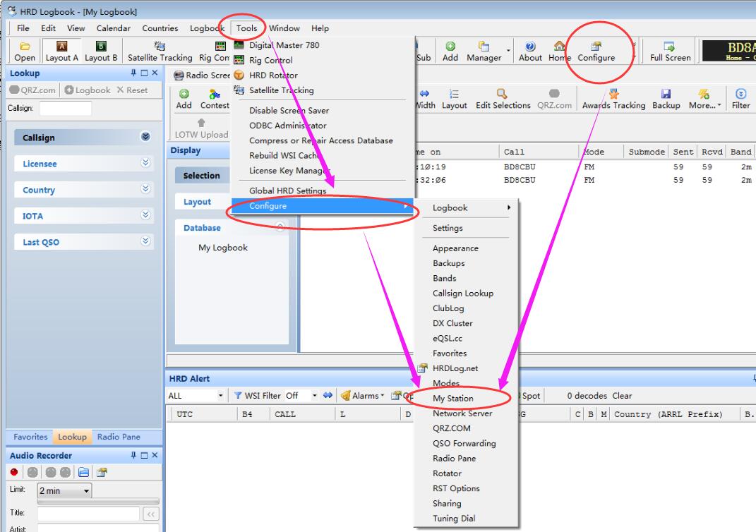Switch to Full Screen mode
The height and width of the screenshot is (532, 756).
[x=670, y=51]
